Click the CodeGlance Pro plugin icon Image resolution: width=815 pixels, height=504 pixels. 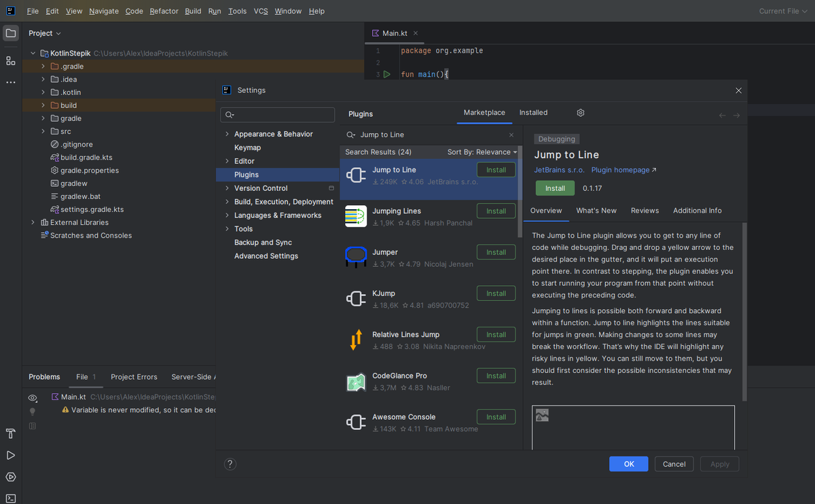[356, 382]
